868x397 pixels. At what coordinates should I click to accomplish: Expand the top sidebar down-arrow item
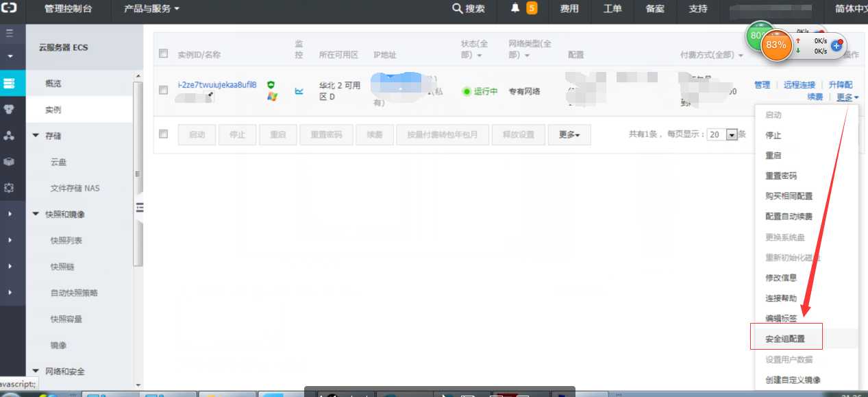[x=10, y=56]
